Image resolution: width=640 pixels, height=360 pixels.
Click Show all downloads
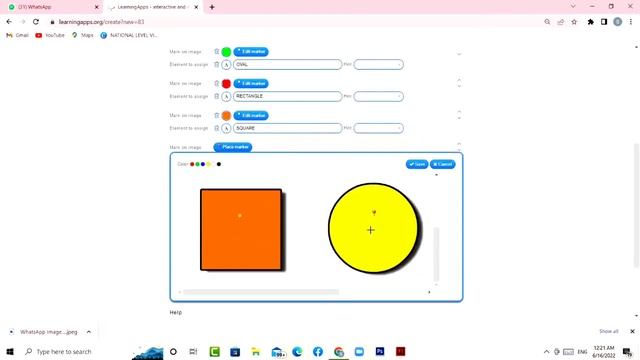tap(609, 331)
